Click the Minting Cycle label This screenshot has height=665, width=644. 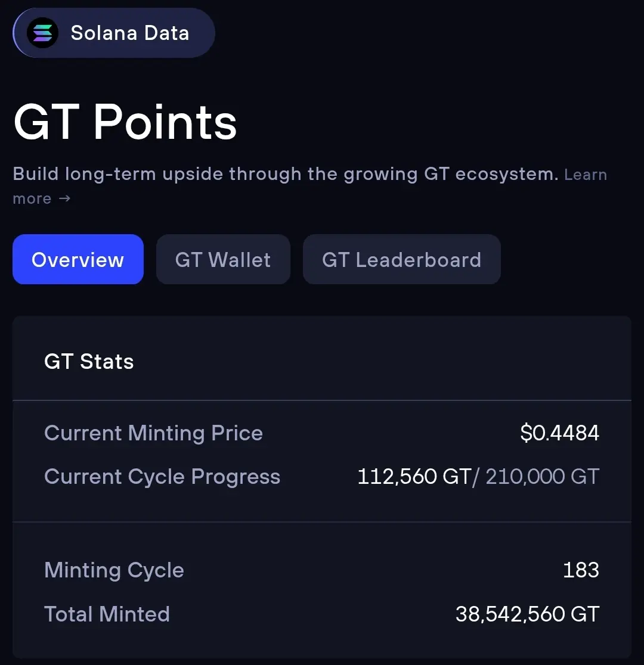(114, 570)
